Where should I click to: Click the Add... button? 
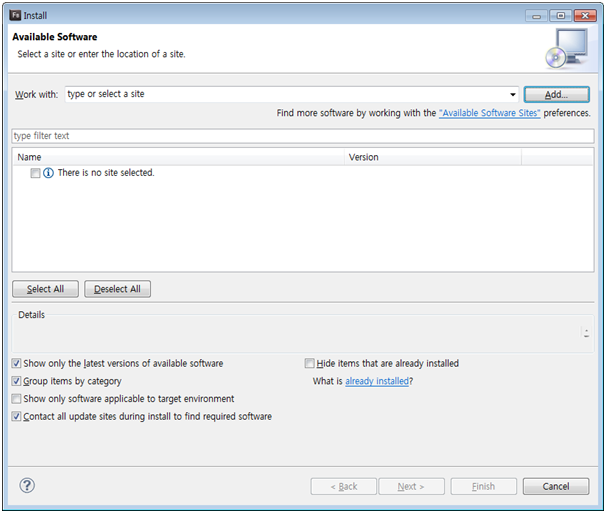pos(556,95)
